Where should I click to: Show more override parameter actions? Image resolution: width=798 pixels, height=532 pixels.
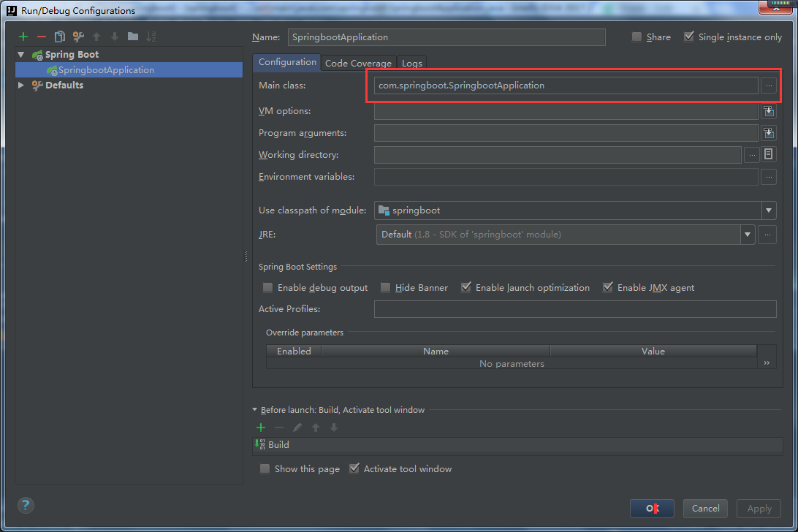(x=767, y=363)
